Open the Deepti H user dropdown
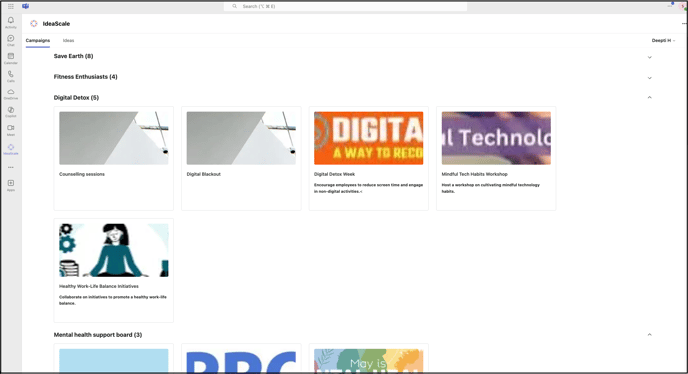Screen dimensions: 688x374 click(x=663, y=40)
